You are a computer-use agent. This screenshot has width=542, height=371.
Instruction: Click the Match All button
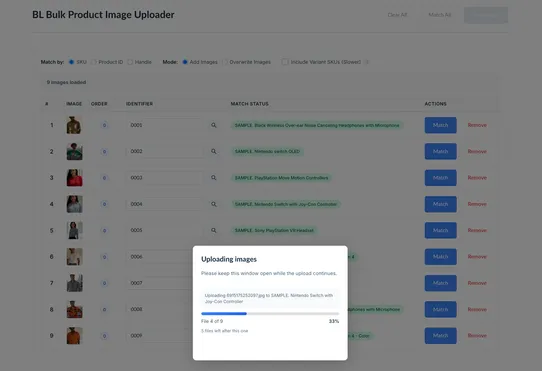tap(440, 15)
